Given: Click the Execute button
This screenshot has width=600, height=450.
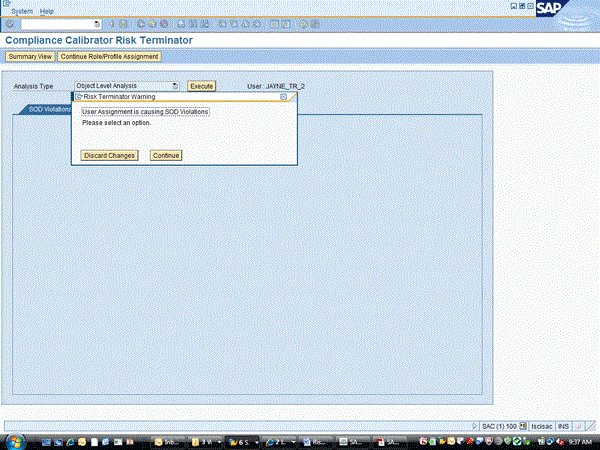Looking at the screenshot, I should pyautogui.click(x=202, y=86).
